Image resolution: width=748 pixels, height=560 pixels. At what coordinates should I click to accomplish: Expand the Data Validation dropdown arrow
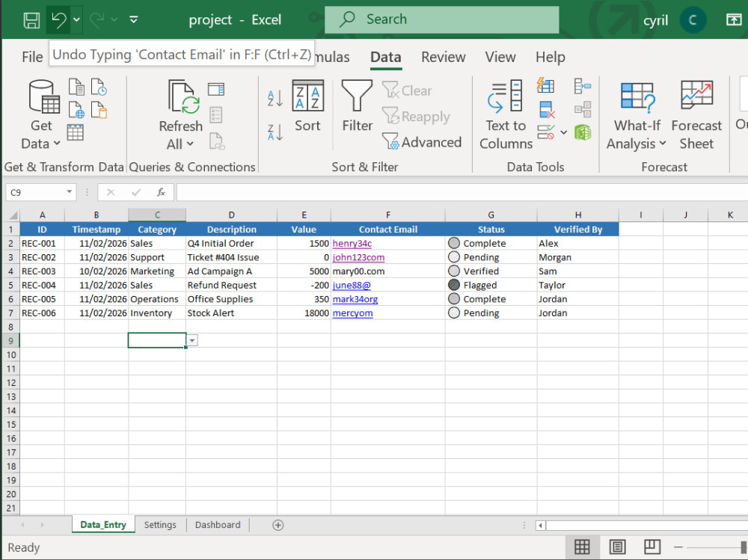coord(564,132)
